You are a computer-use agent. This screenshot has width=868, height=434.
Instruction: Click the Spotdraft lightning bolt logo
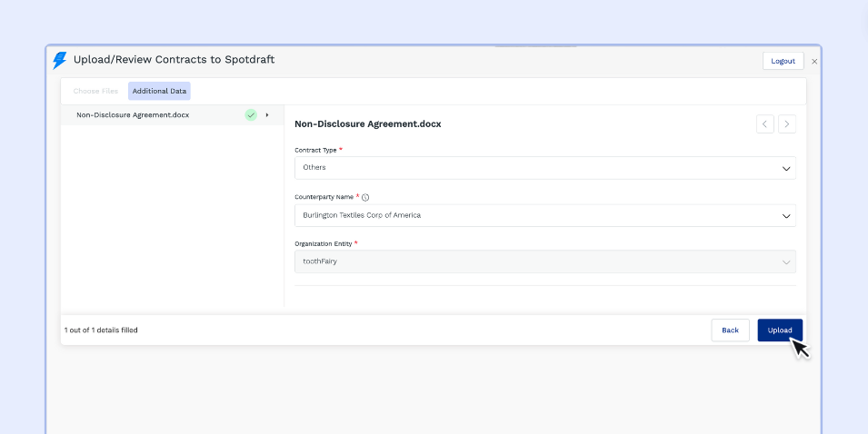coord(60,60)
